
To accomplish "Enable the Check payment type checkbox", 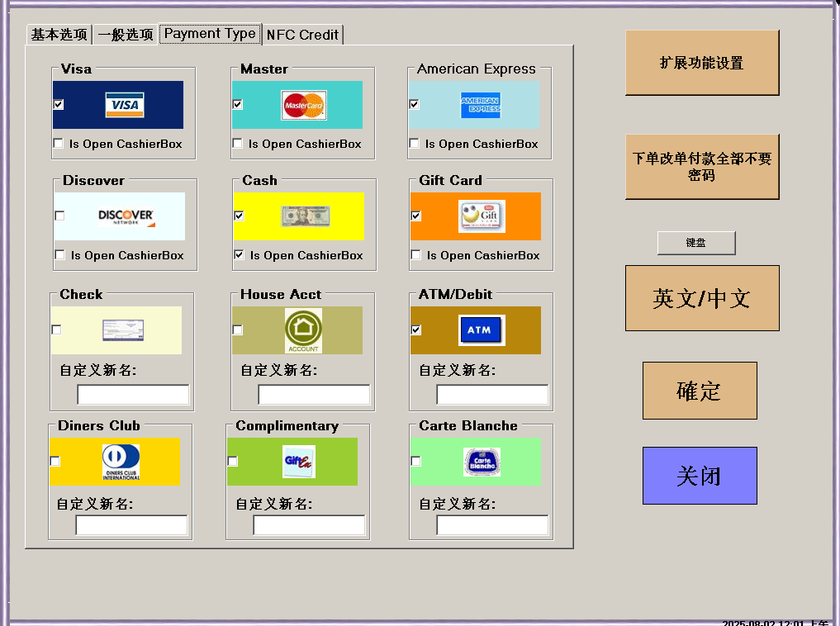I will point(56,330).
